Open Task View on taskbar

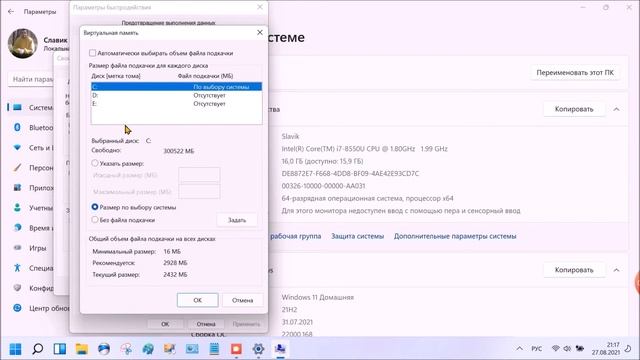coord(60,349)
